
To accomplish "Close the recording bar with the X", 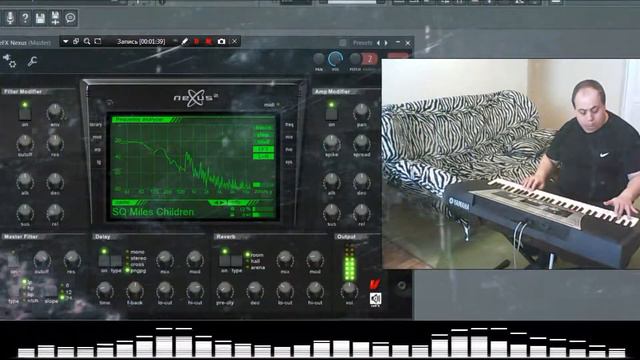I will pyautogui.click(x=235, y=41).
